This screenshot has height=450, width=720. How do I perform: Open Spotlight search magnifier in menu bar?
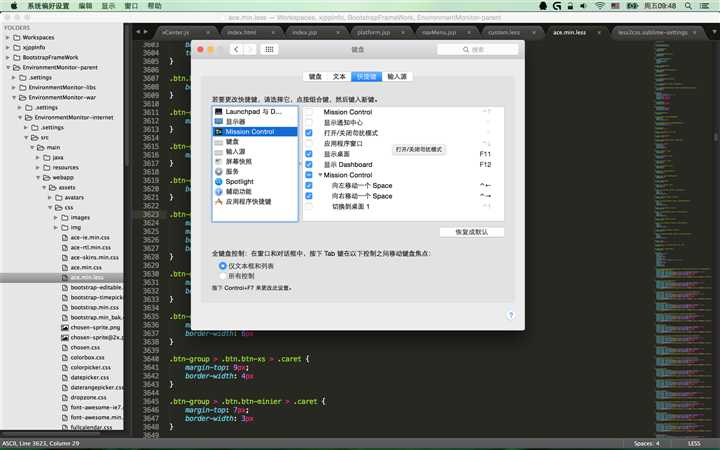tap(688, 6)
